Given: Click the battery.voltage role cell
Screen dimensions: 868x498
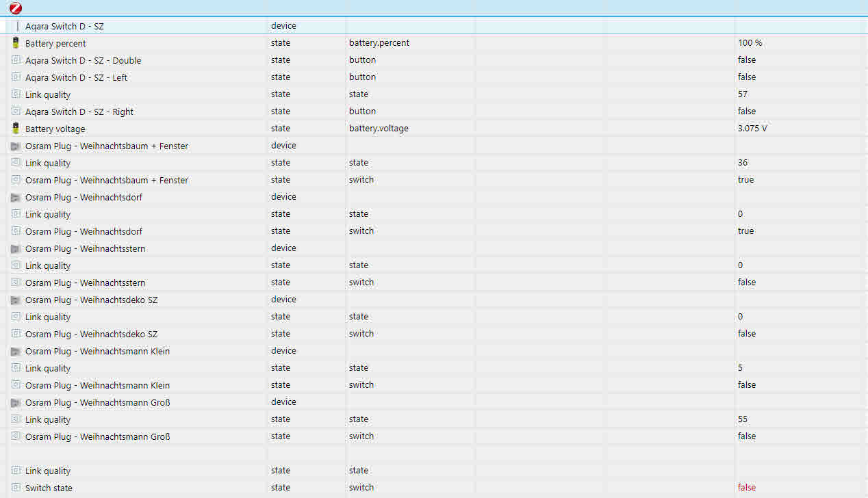Looking at the screenshot, I should pyautogui.click(x=379, y=129).
